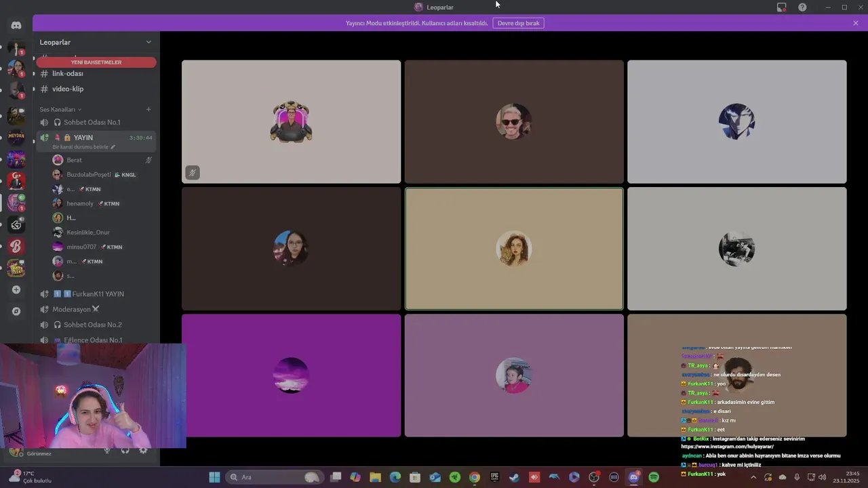The height and width of the screenshot is (488, 868).
Task: Launch File Explorer from the taskbar
Action: (375, 477)
